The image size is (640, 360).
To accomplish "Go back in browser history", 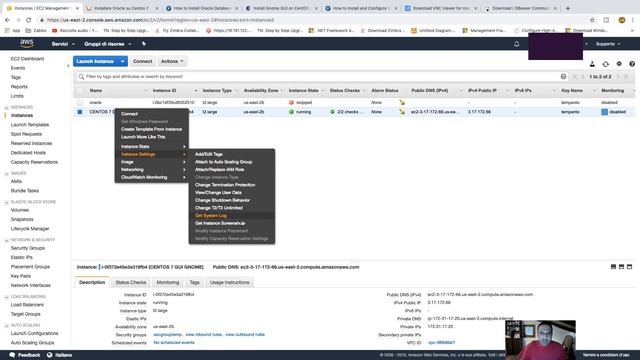I will [7, 20].
